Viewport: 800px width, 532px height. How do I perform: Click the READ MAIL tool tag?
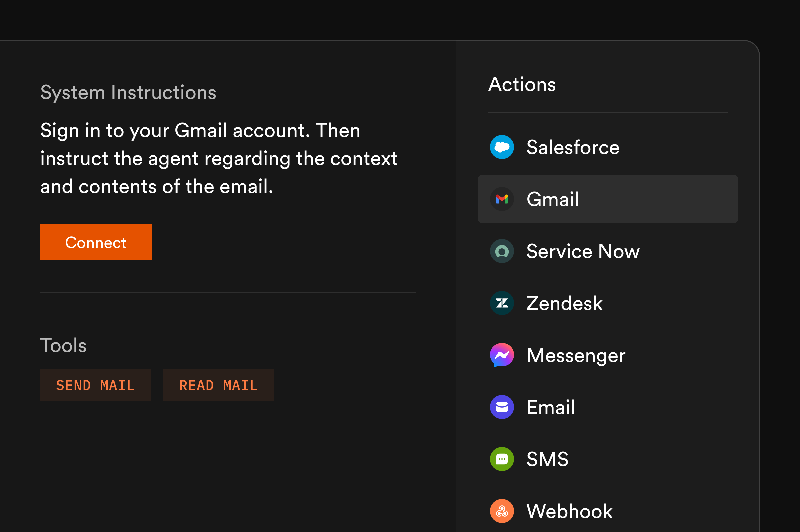tap(218, 385)
